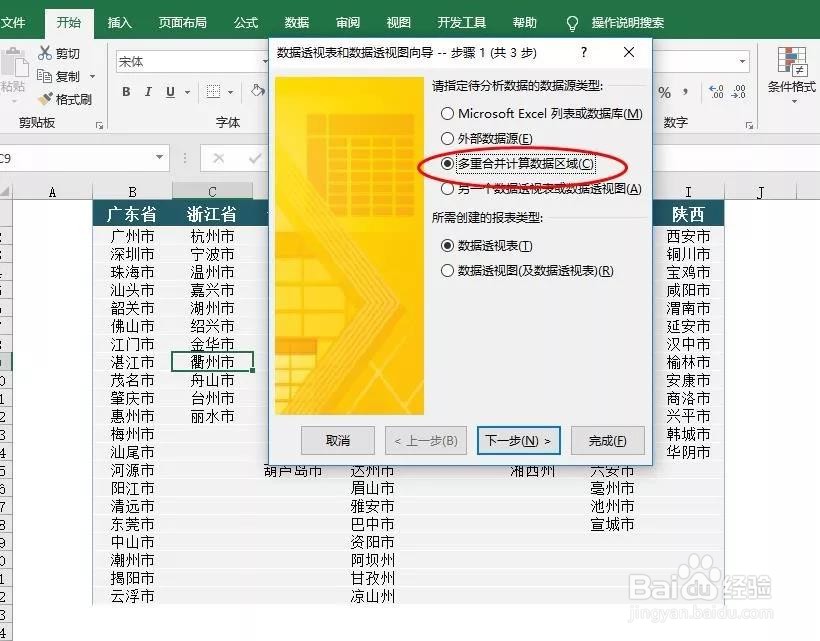The image size is (820, 641).
Task: Apply Percent Style format
Action: (665, 93)
